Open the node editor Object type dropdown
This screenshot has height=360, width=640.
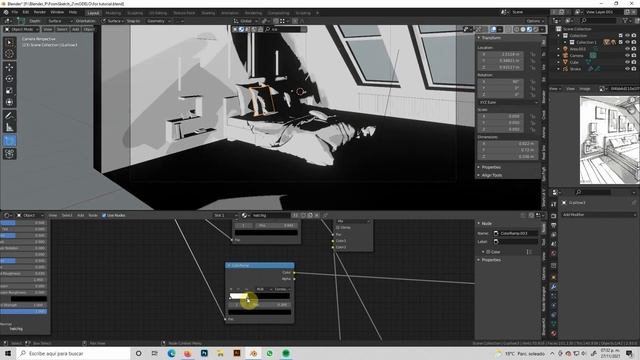tap(29, 215)
